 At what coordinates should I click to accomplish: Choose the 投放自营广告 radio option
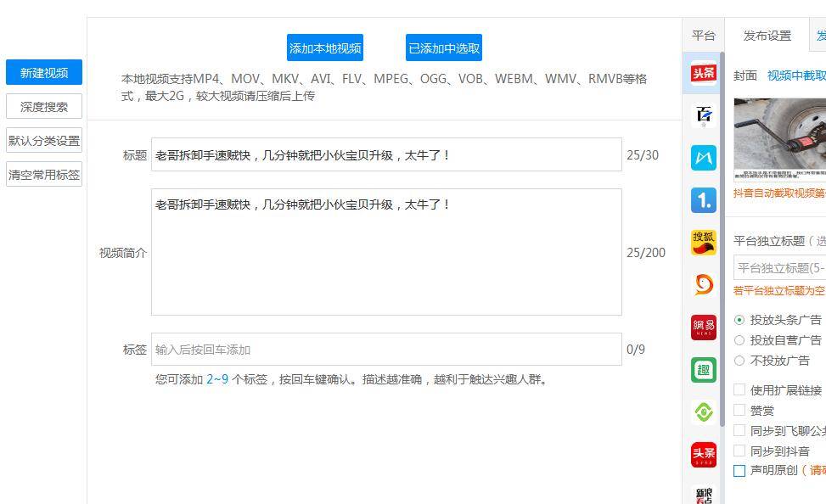click(739, 340)
